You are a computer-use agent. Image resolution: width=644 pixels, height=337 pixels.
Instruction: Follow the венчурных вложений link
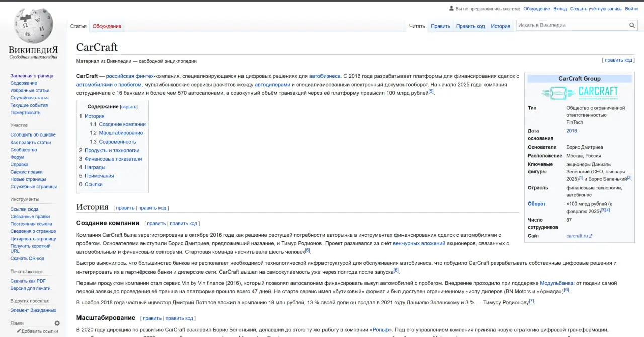click(419, 243)
